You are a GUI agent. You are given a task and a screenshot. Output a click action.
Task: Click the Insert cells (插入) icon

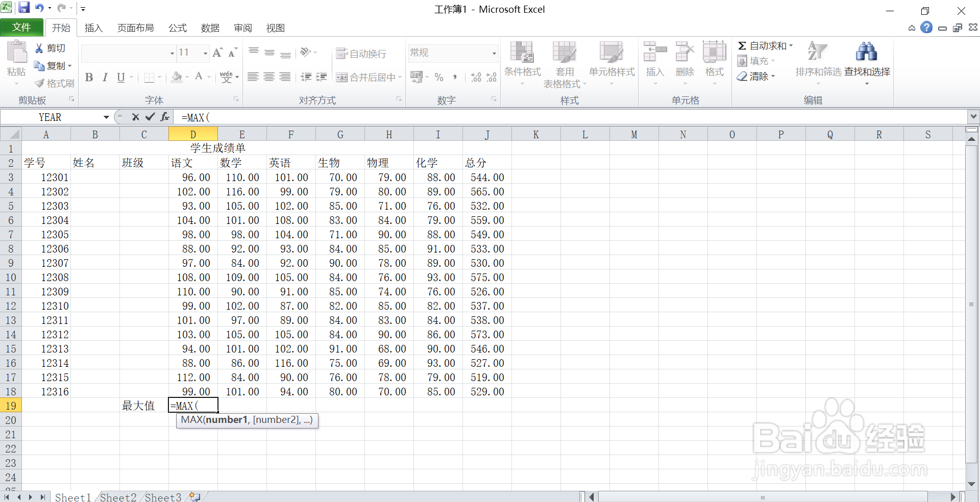[655, 52]
